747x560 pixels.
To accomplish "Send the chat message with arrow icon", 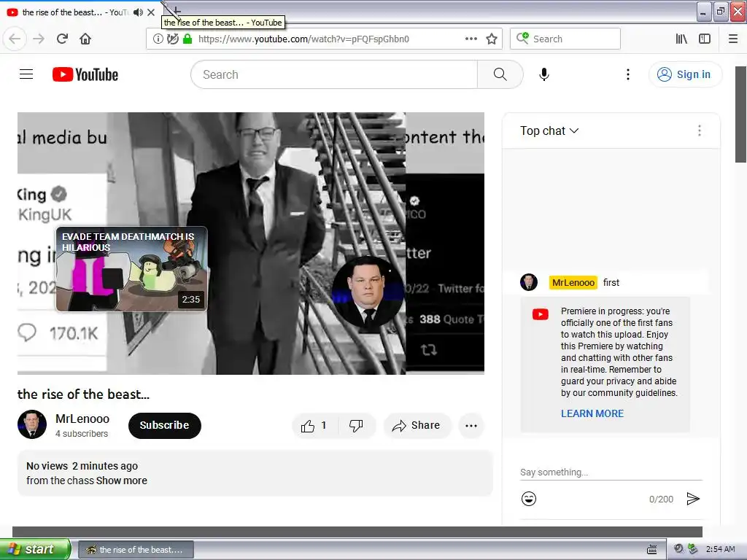I will tap(693, 499).
